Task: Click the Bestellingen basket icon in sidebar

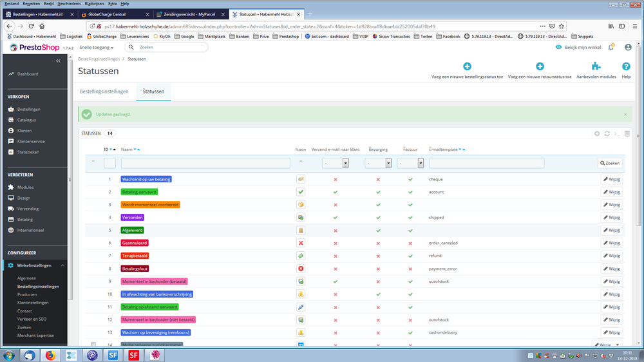Action: pyautogui.click(x=11, y=110)
